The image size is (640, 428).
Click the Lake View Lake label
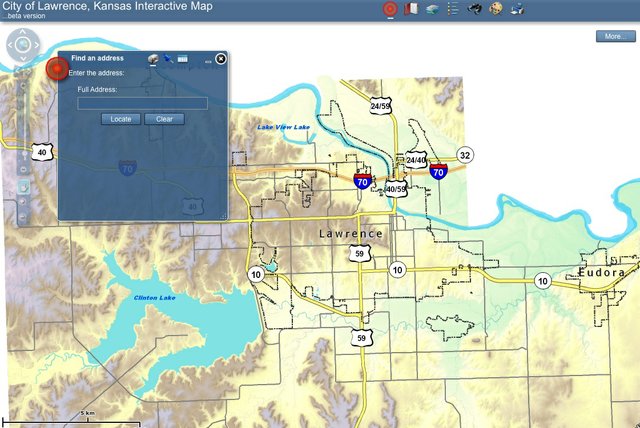tap(284, 127)
